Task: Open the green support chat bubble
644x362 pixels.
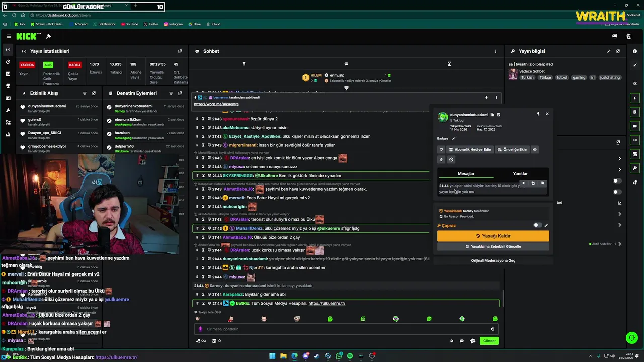Action: [x=631, y=338]
